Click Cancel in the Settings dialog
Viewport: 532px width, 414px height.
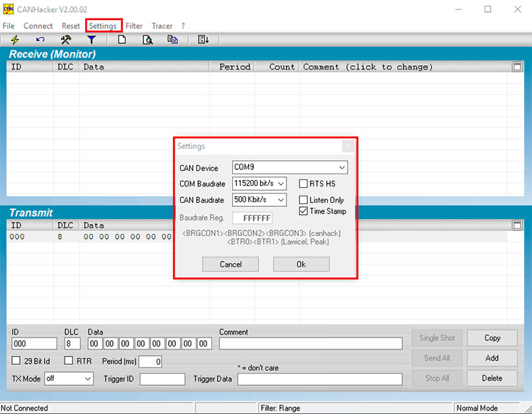(x=231, y=264)
